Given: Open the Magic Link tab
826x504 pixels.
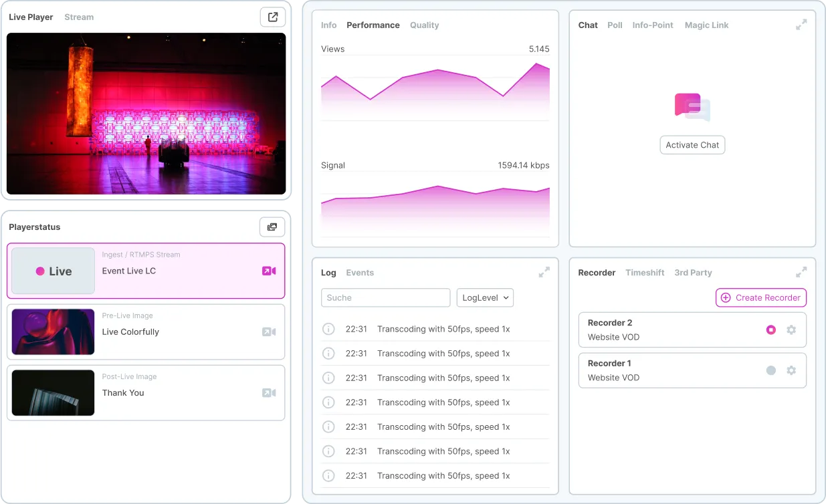Looking at the screenshot, I should click(706, 25).
